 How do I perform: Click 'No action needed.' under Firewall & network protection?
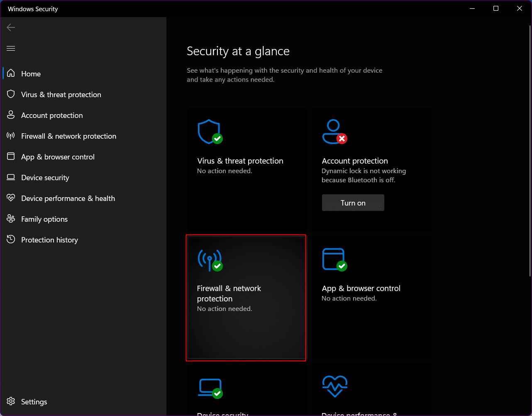(x=225, y=308)
